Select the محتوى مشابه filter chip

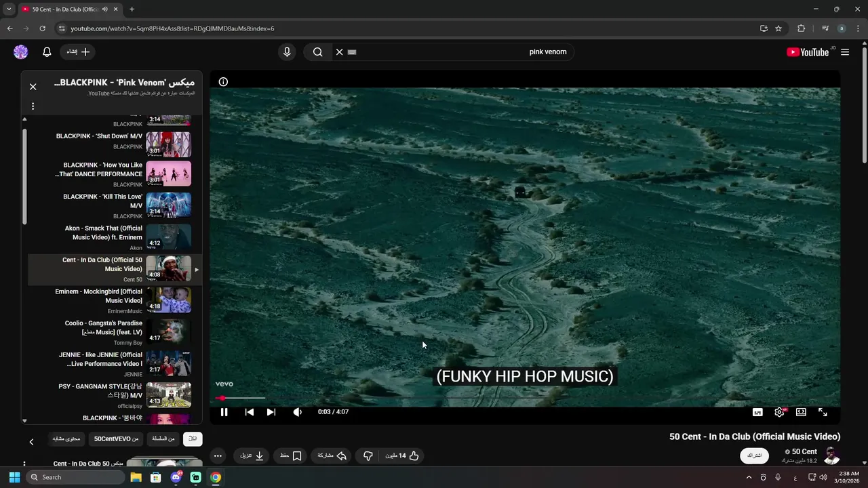tap(66, 439)
